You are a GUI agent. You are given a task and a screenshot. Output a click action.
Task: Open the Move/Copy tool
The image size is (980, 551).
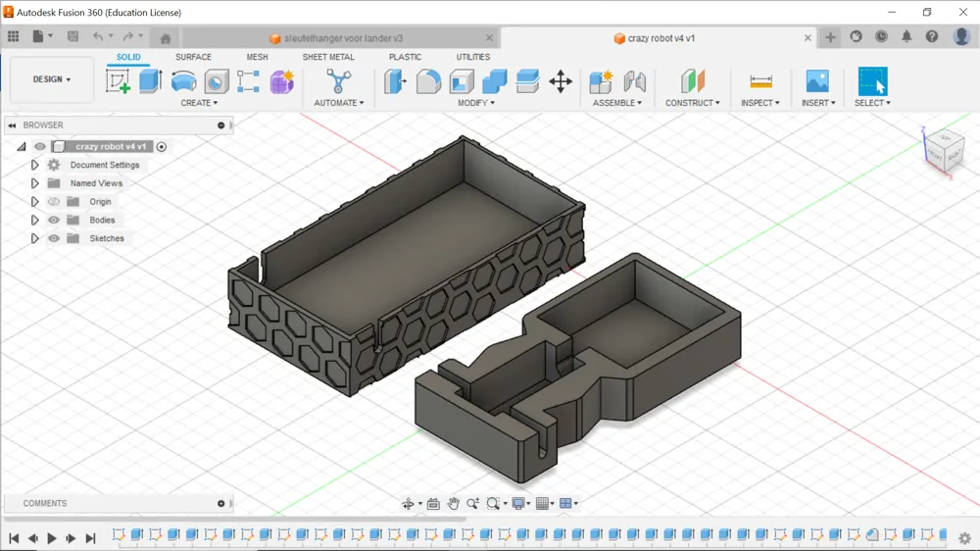pyautogui.click(x=561, y=81)
